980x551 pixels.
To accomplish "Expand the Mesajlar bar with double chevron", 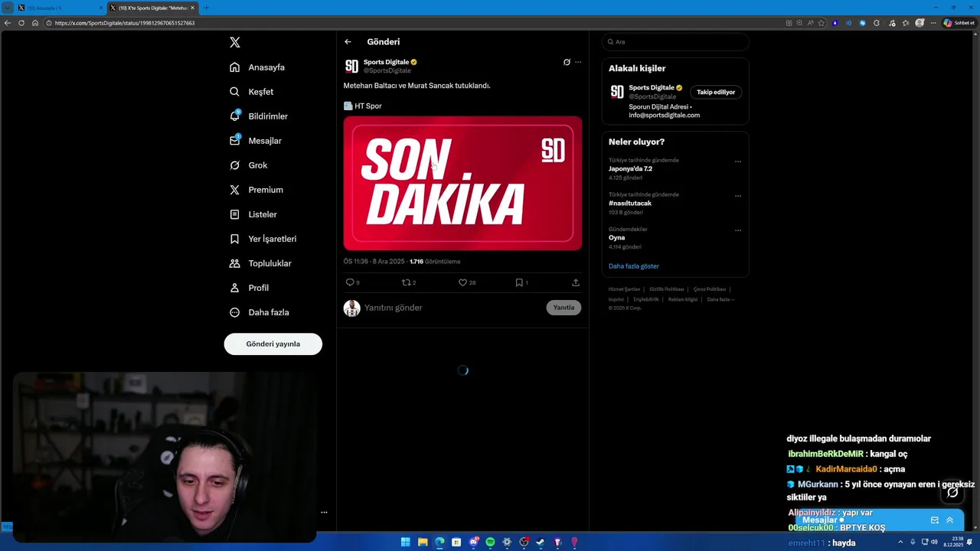I will click(x=949, y=520).
